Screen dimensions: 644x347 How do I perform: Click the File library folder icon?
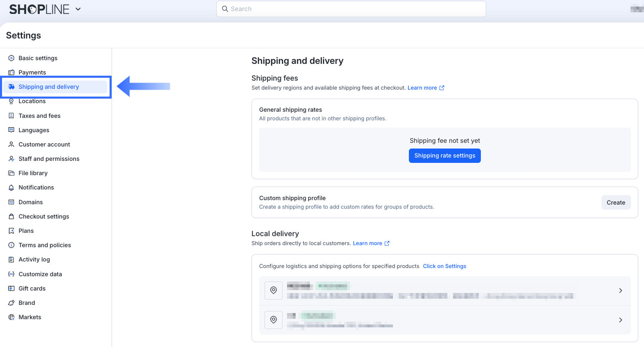(x=11, y=173)
